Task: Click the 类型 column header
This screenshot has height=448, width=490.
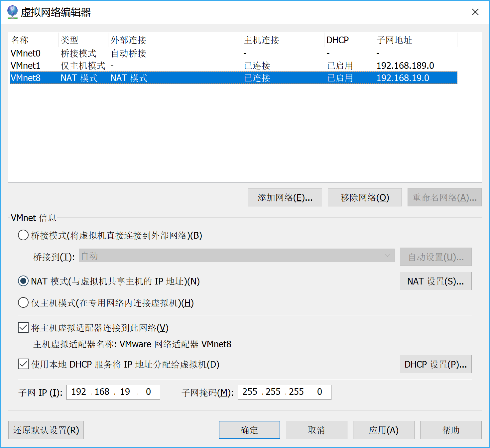Action: tap(83, 40)
